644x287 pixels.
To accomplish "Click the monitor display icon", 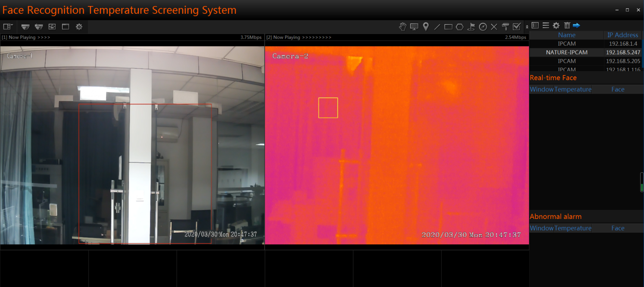I will [414, 27].
